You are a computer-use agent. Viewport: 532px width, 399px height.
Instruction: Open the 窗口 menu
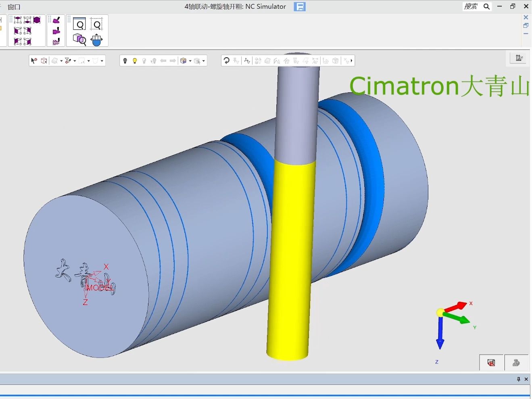(x=14, y=7)
